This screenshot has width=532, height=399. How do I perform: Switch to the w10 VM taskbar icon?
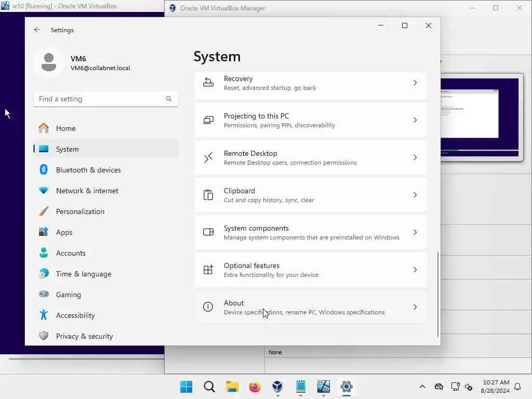pyautogui.click(x=323, y=387)
